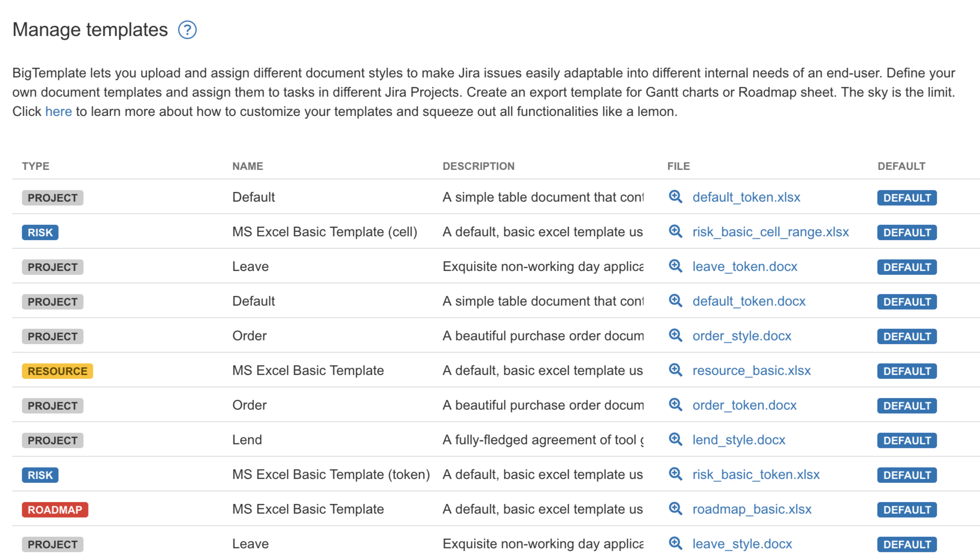Image resolution: width=980 pixels, height=558 pixels.
Task: Click the help icon beside Manage templates
Action: (x=187, y=30)
